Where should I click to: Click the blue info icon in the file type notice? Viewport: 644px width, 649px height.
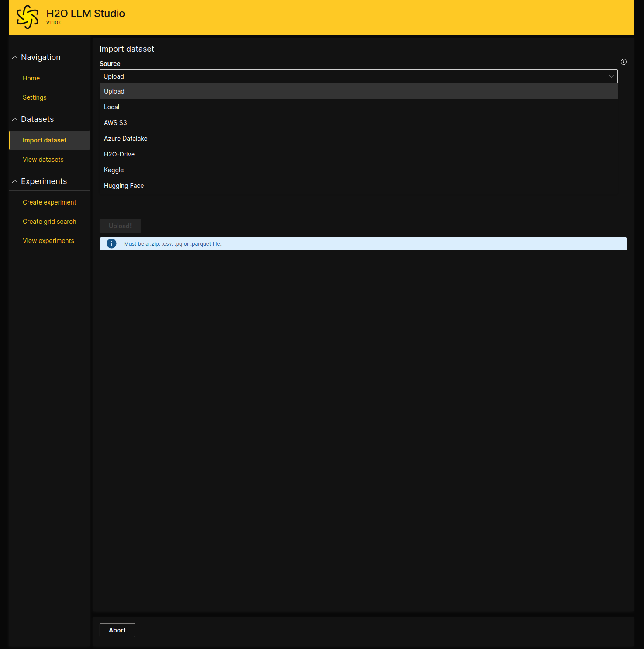click(111, 244)
